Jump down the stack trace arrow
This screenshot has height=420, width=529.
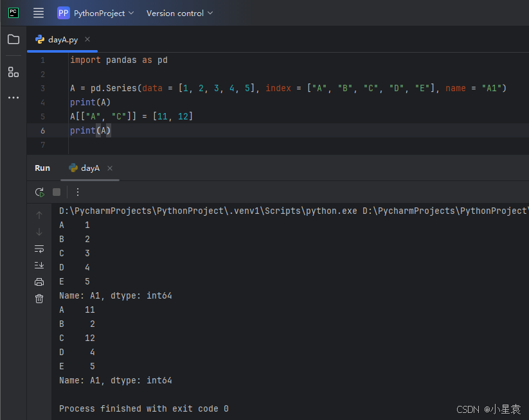click(39, 232)
